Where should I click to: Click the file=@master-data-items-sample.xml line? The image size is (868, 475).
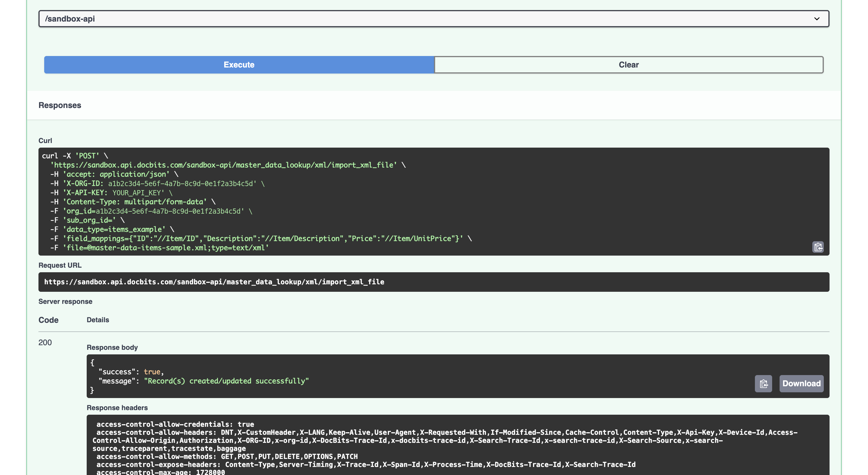(159, 248)
